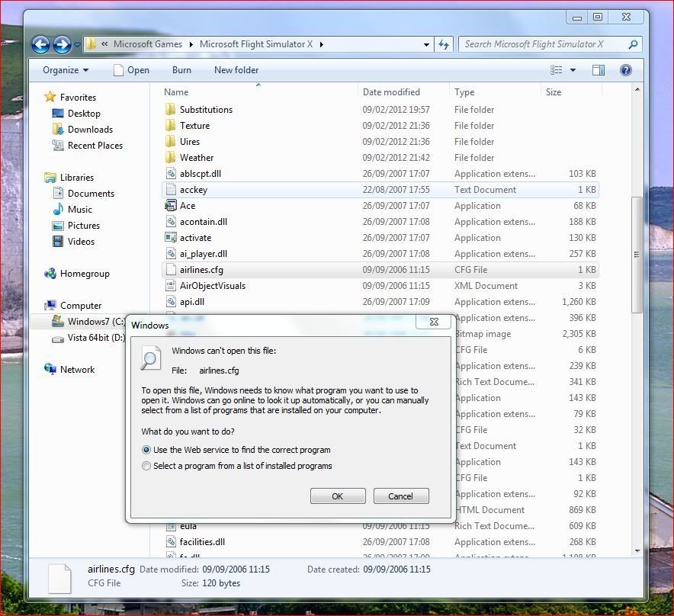
Task: Expand Microsoft Flight Simulator X breadcrumb arrow
Action: tap(322, 44)
